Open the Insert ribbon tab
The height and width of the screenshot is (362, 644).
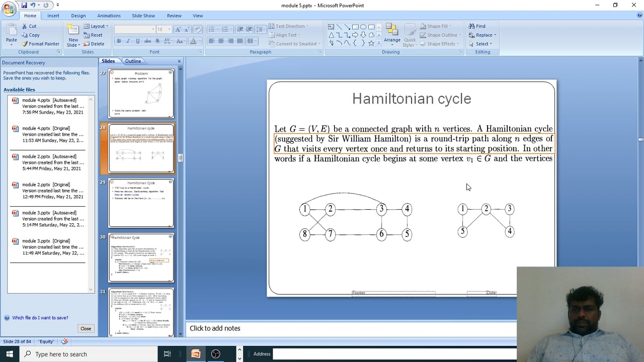53,16
